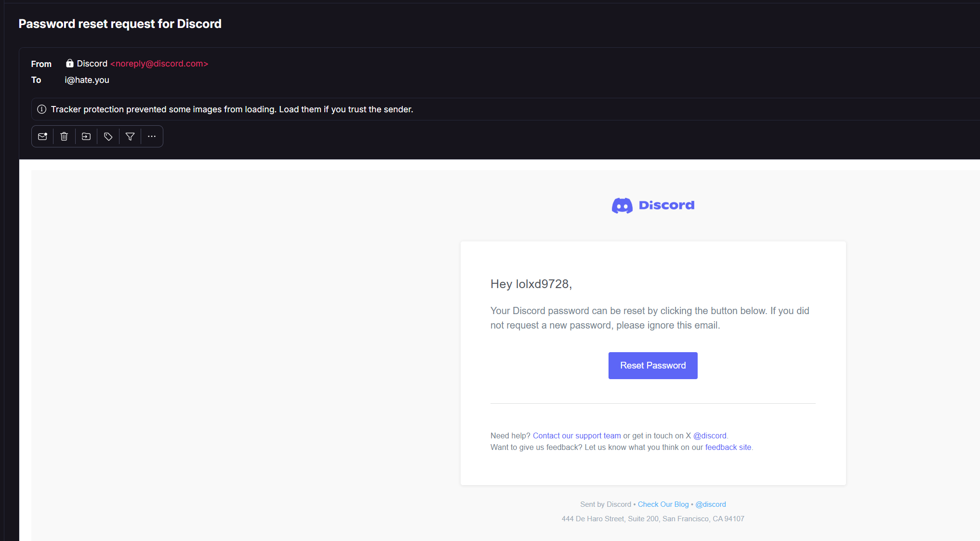Click the Discord sender name
The width and height of the screenshot is (980, 541).
[x=92, y=64]
